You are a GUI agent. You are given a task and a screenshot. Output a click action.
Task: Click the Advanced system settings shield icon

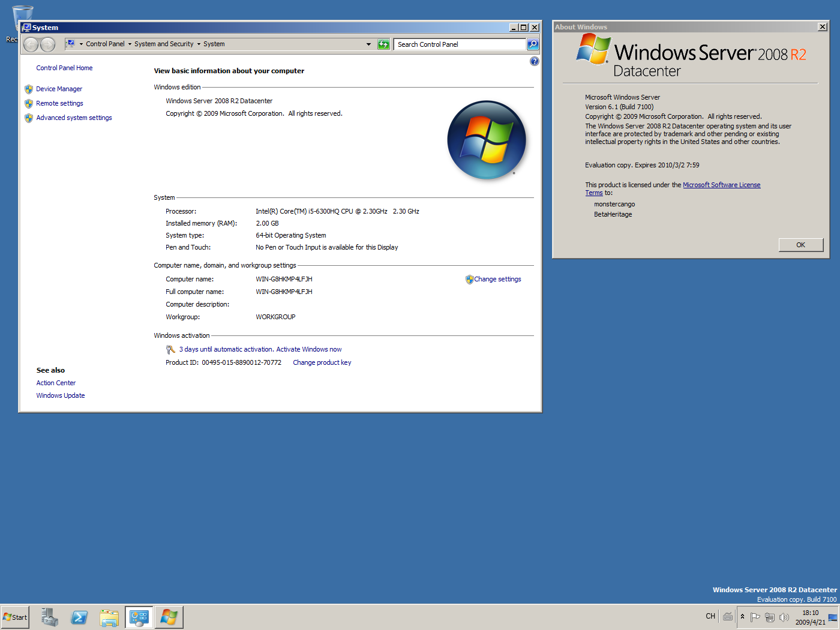pos(29,118)
